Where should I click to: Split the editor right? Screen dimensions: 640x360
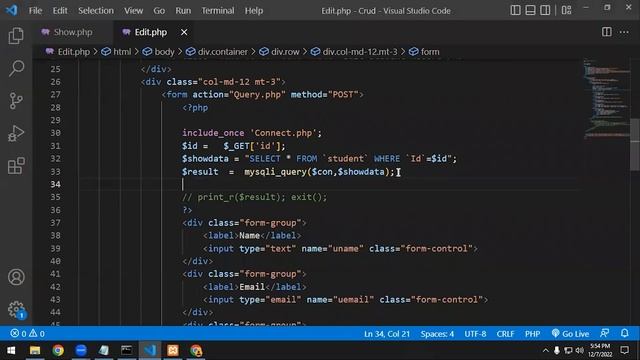[x=607, y=32]
